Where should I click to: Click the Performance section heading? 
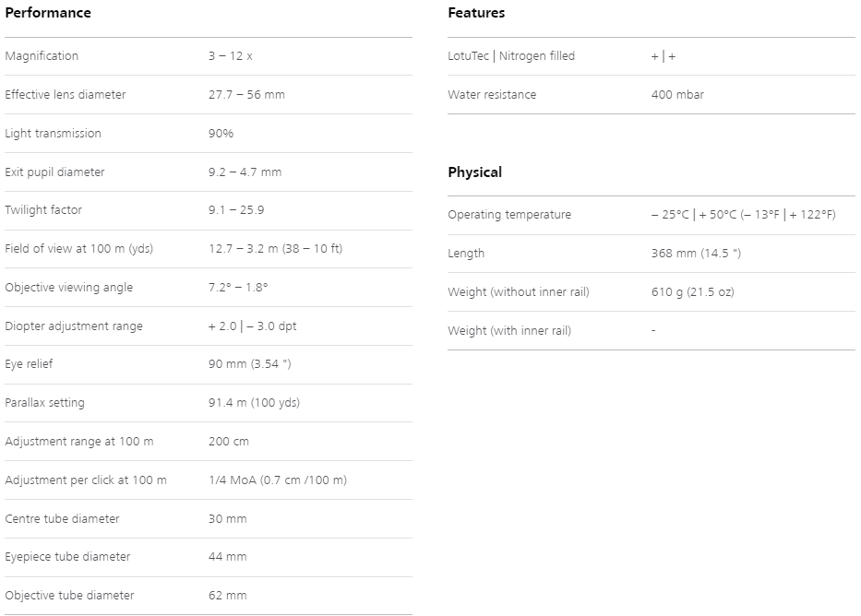[48, 13]
